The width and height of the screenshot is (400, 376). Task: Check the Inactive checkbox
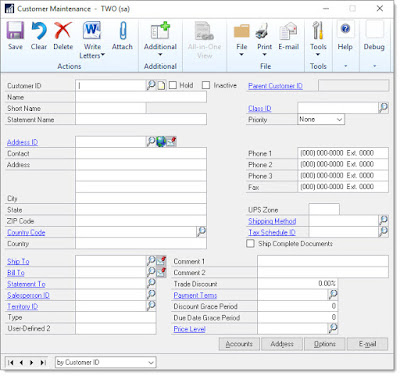(x=206, y=85)
